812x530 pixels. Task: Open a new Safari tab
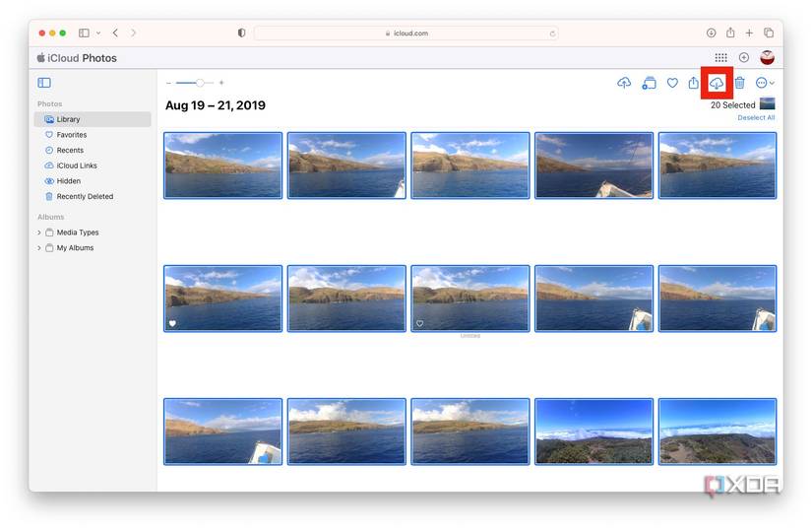pos(749,33)
